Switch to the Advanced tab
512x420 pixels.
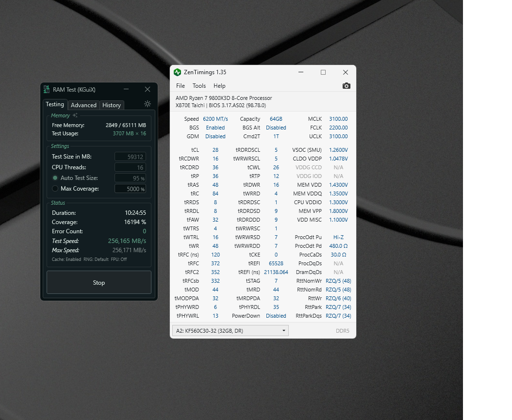83,105
